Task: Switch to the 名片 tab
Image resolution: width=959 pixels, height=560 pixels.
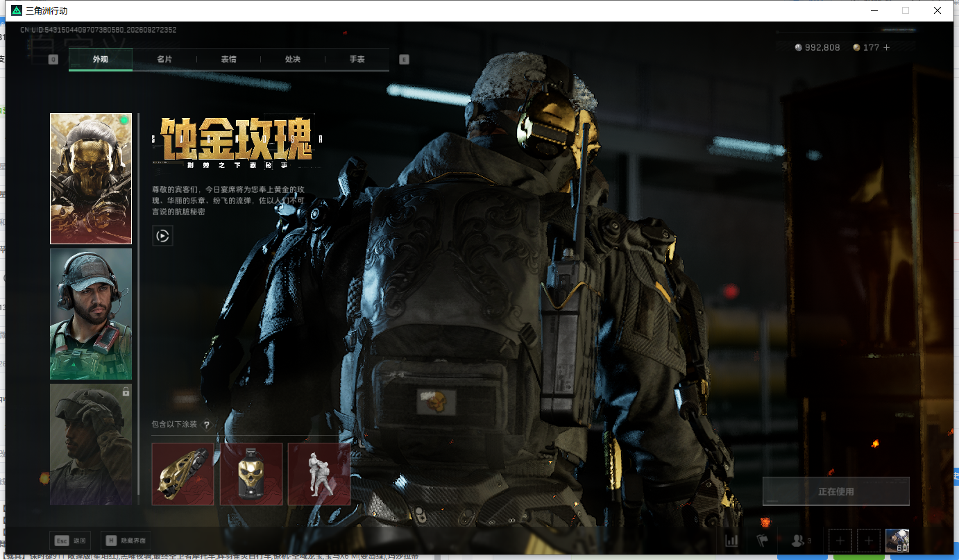Action: click(164, 60)
